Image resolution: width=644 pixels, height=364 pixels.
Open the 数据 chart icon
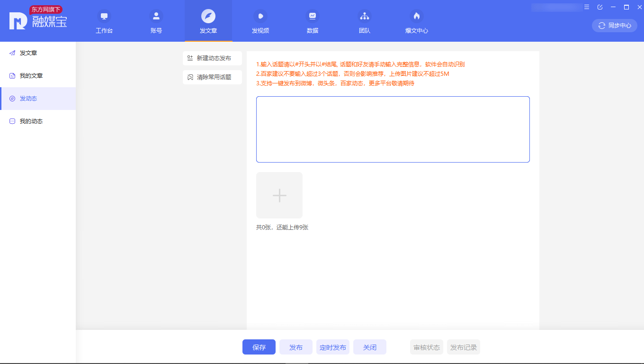(313, 16)
